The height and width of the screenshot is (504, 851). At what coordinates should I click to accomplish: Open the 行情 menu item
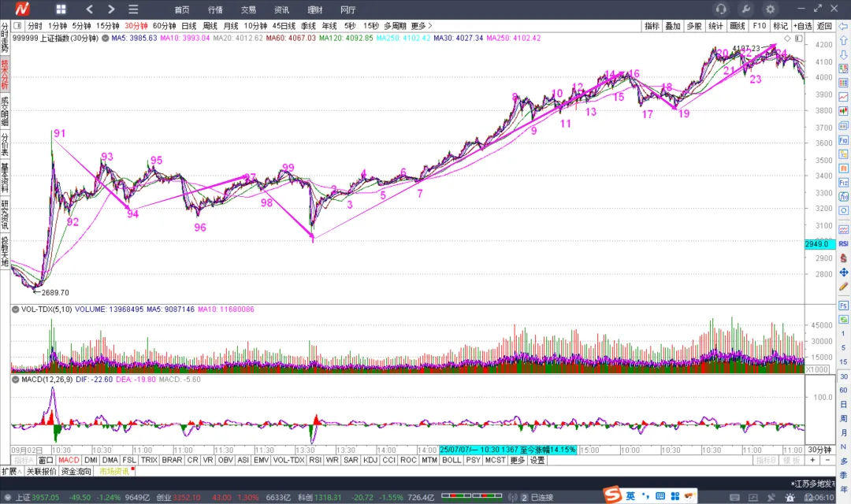click(x=215, y=9)
